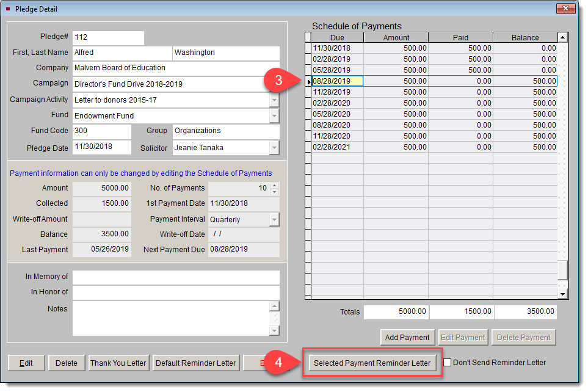Use stepper next to No. of Payments

[274, 188]
